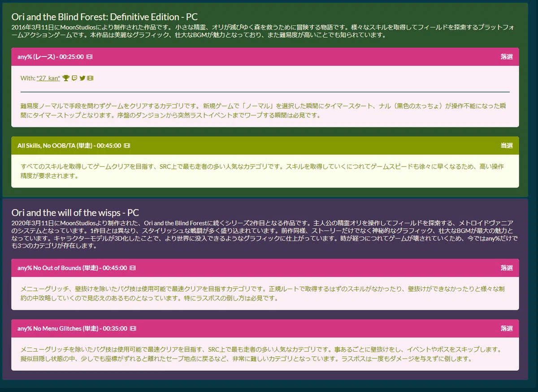Click any% description starting 難易度ノーマルで手段を問わず
The height and width of the screenshot is (392, 538).
click(264, 111)
